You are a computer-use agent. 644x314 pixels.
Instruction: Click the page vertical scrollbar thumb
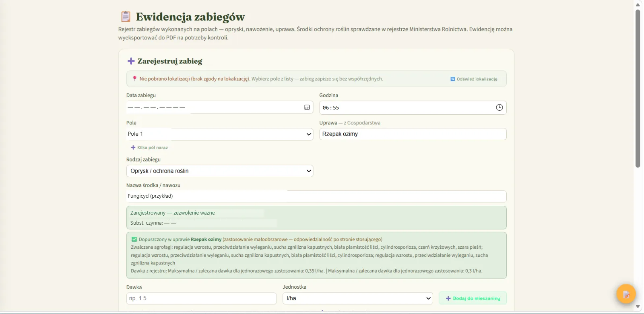pos(638,89)
